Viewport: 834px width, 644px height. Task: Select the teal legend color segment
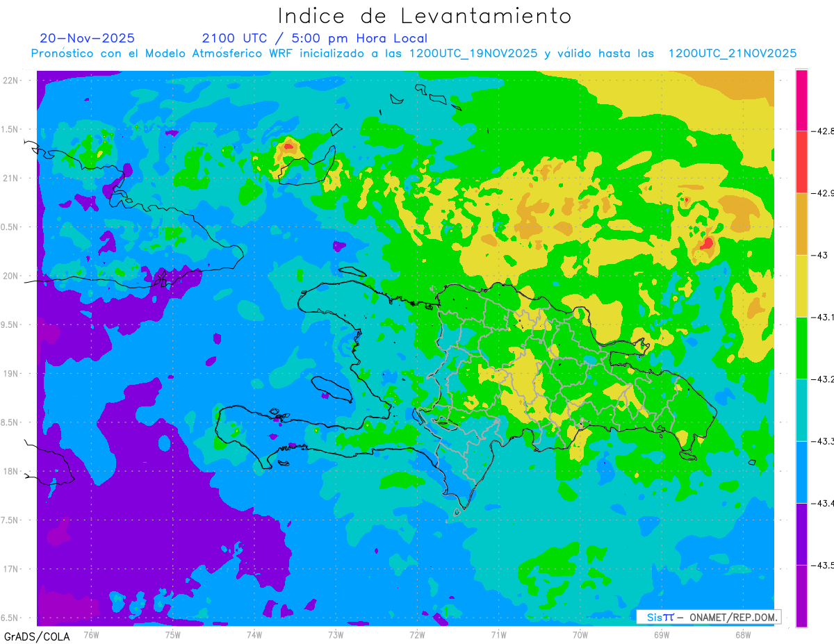point(801,410)
